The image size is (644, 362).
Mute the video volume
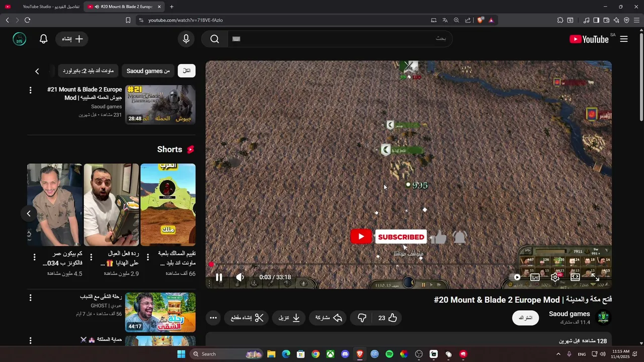coord(240,277)
